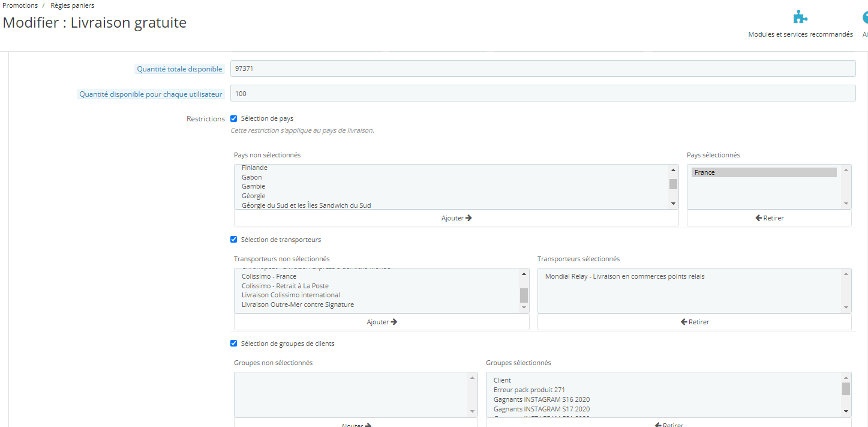The image size is (868, 427).
Task: Go to Promotions breadcrumb
Action: point(20,5)
